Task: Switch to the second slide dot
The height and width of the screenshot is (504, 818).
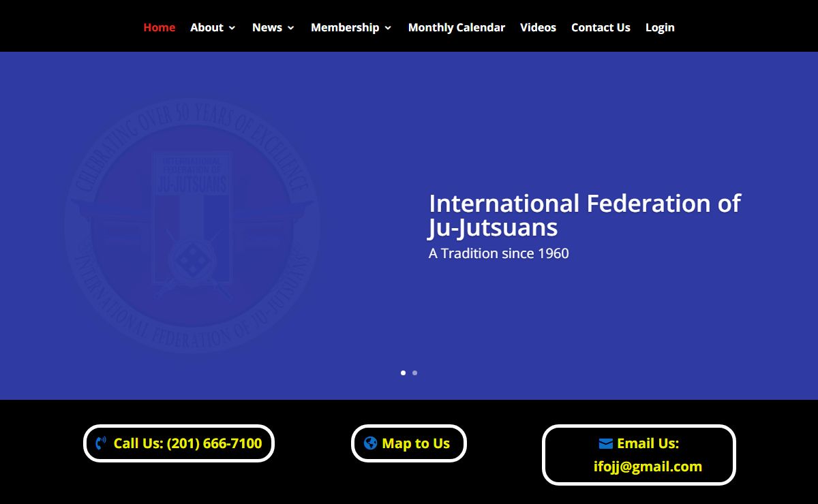Action: point(414,373)
